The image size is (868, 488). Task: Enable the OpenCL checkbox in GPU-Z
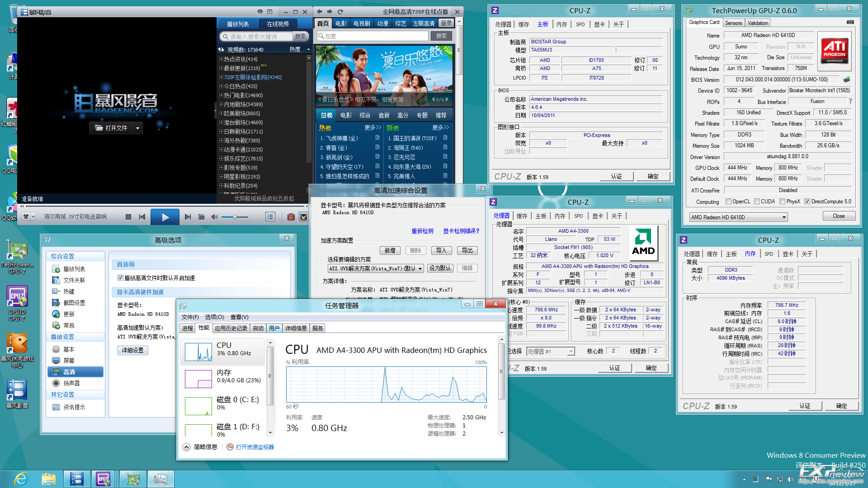point(728,202)
